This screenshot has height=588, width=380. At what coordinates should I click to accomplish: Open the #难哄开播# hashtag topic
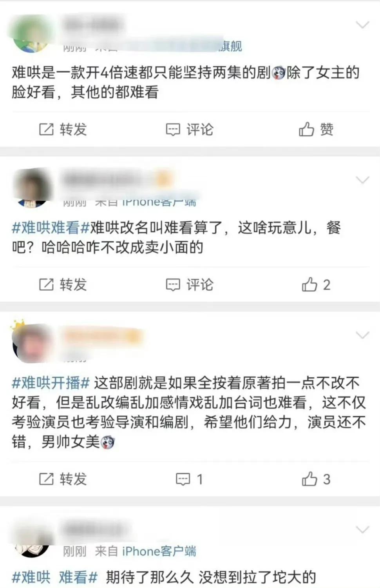(x=51, y=382)
